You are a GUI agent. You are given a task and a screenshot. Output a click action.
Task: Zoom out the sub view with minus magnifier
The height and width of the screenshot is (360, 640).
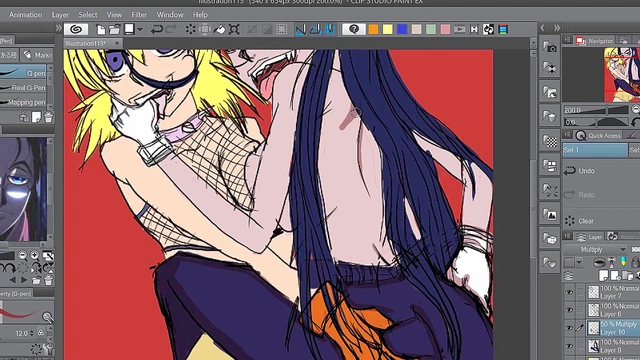[x=23, y=256]
